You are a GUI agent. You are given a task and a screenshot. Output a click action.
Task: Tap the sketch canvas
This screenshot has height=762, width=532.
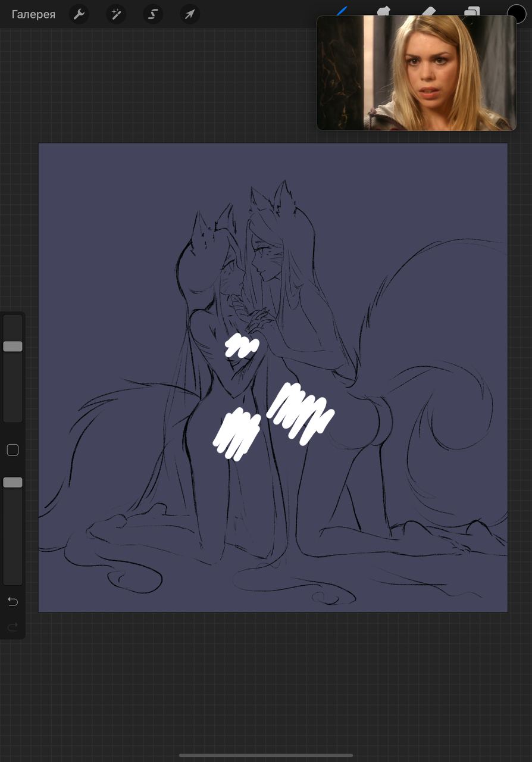tap(273, 377)
